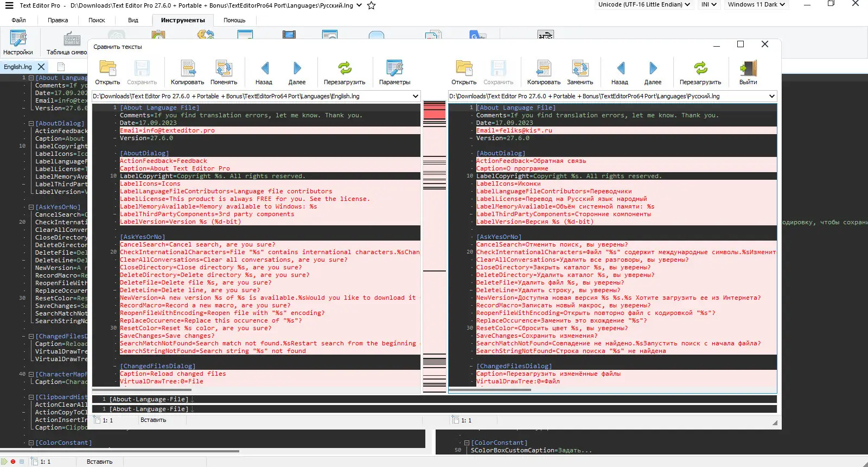The height and width of the screenshot is (467, 868).
Task: Record macro with red status button
Action: (x=13, y=462)
